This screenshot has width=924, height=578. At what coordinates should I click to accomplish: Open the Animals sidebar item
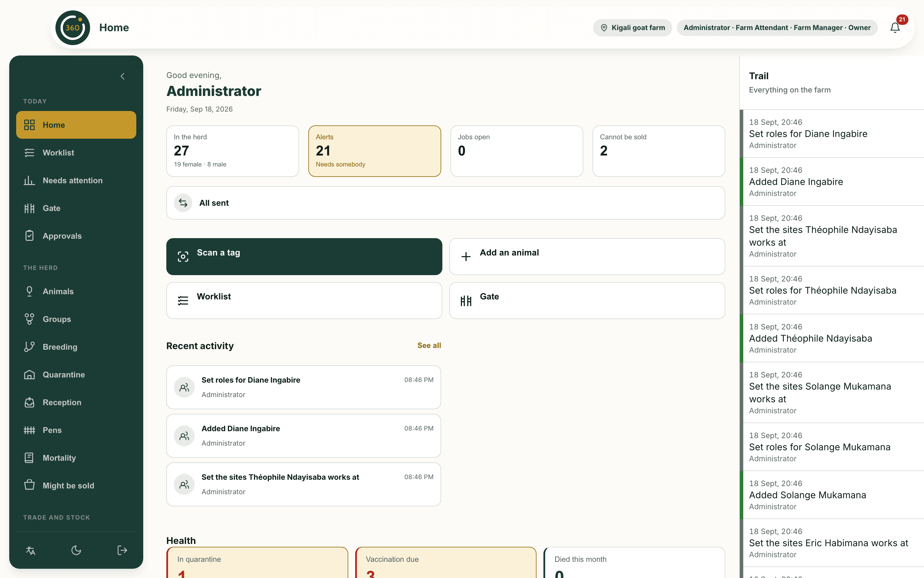point(76,291)
